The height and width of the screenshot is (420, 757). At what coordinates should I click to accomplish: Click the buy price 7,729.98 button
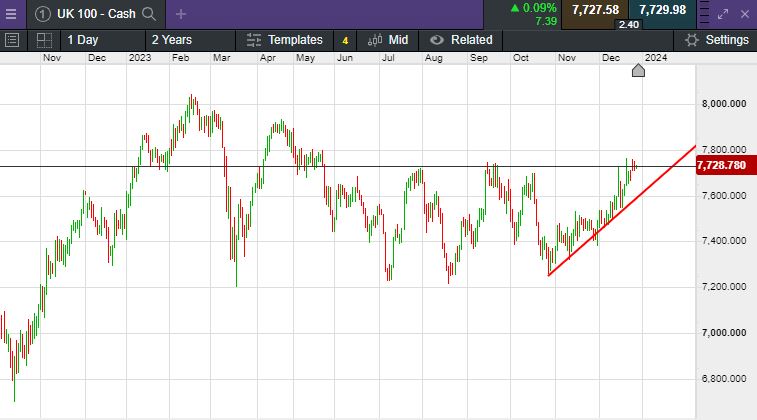[x=662, y=10]
